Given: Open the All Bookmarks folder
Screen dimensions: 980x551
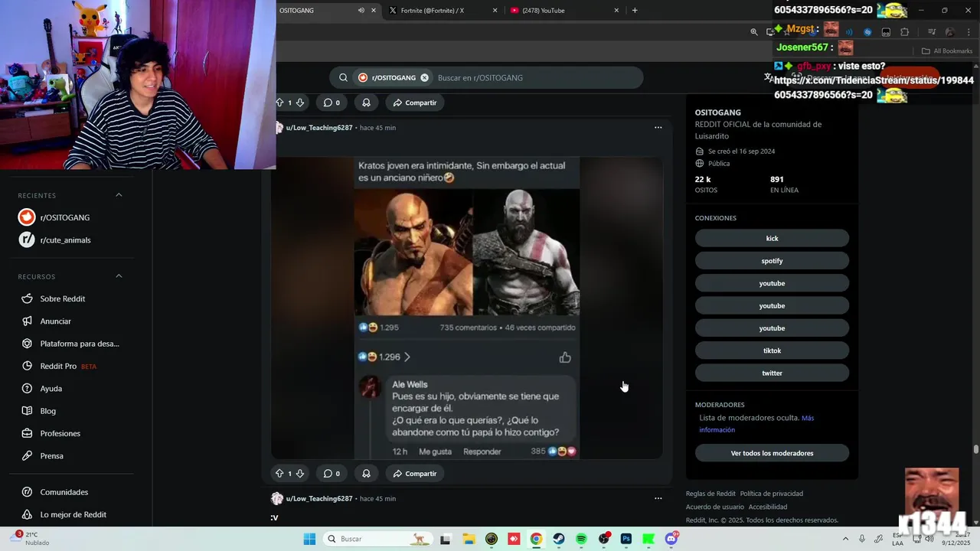Looking at the screenshot, I should tap(947, 51).
